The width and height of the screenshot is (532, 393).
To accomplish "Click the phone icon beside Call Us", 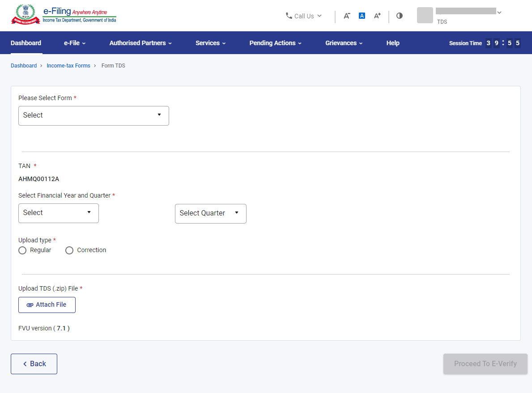I will coord(289,16).
